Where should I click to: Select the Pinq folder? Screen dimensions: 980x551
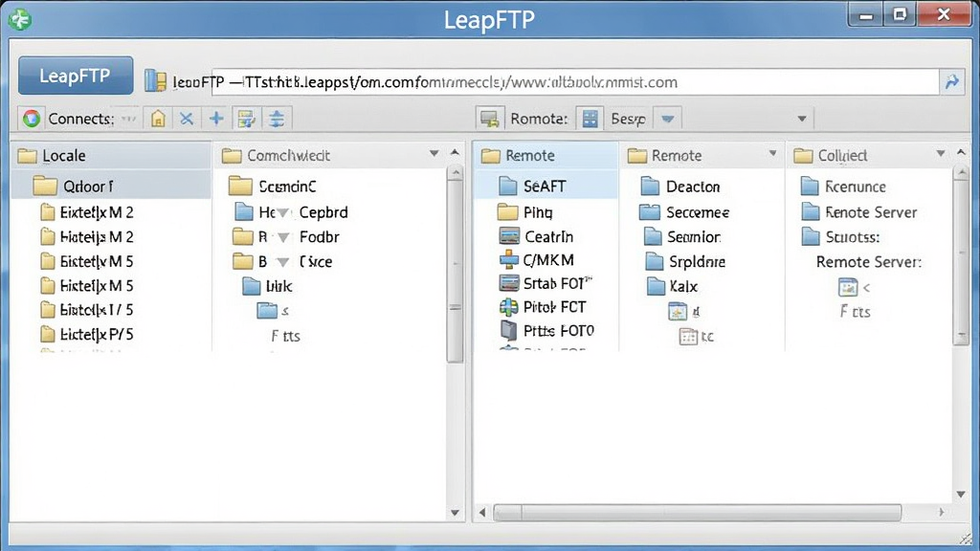(x=525, y=212)
